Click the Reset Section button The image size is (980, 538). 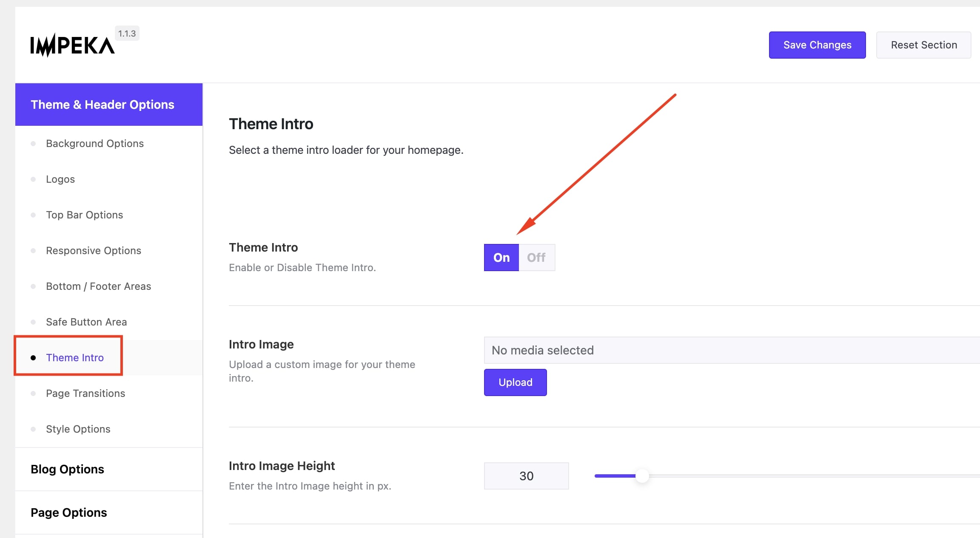point(923,45)
